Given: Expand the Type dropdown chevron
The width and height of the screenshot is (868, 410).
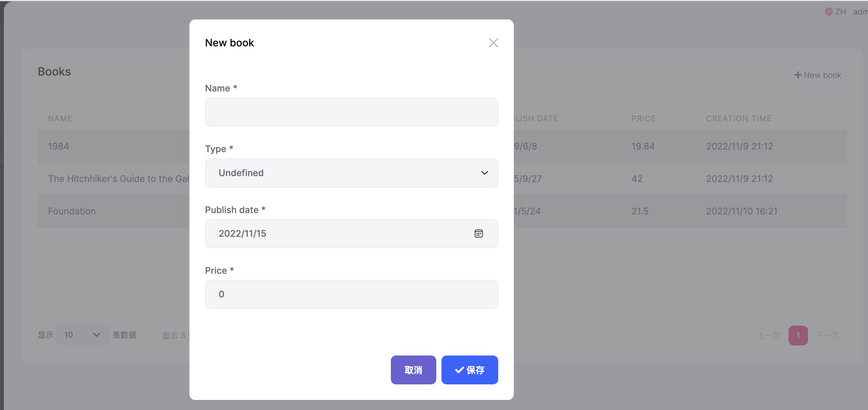Looking at the screenshot, I should click(x=484, y=173).
